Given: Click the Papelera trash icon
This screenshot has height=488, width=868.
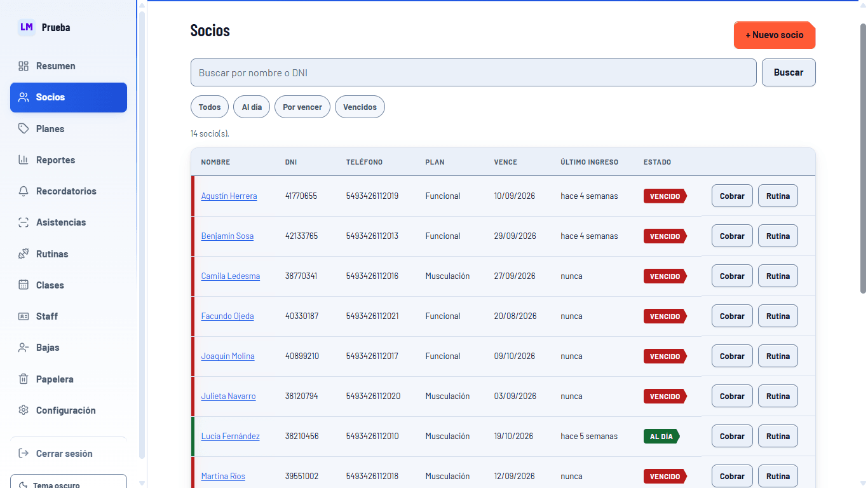Looking at the screenshot, I should pyautogui.click(x=24, y=379).
